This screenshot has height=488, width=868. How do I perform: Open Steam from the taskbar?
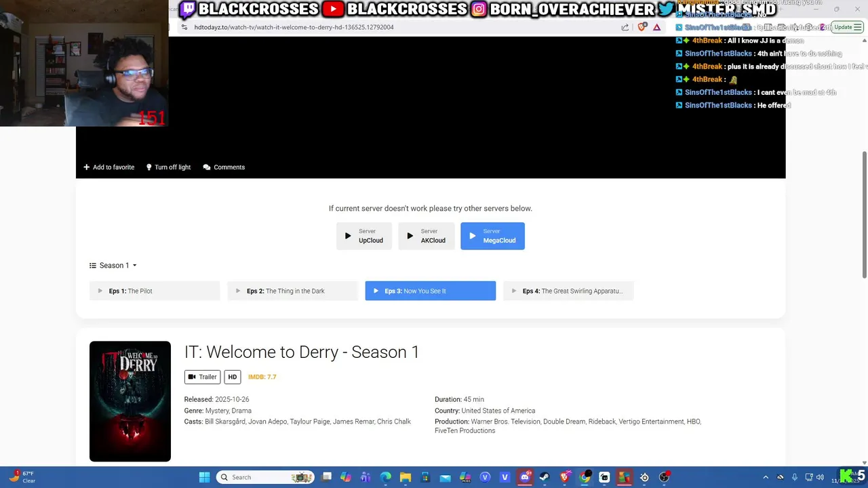(x=544, y=477)
